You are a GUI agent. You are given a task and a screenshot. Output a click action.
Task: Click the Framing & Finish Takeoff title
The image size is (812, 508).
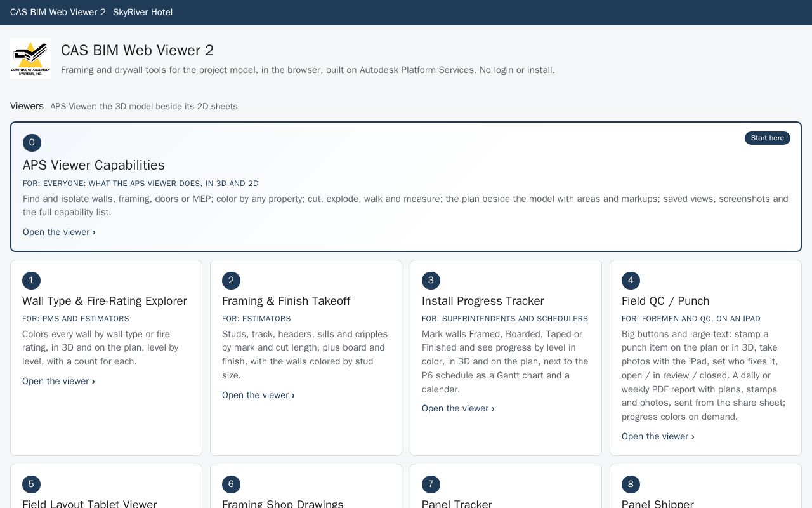[286, 301]
